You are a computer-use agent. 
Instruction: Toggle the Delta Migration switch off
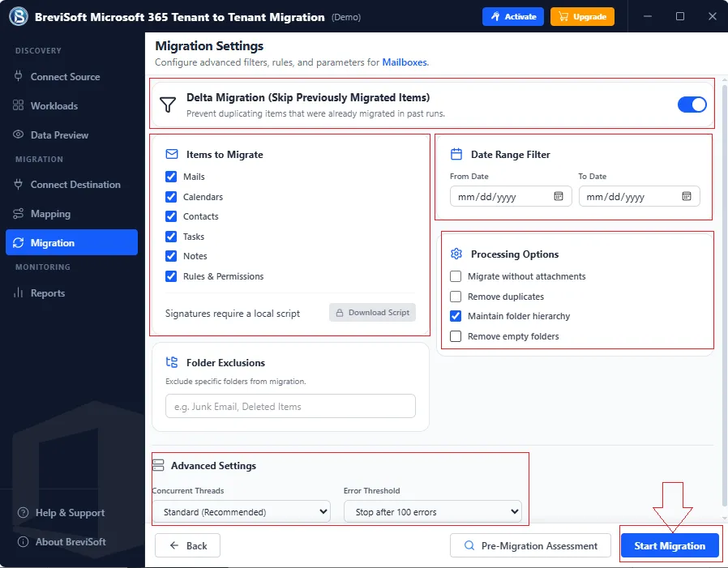click(x=692, y=105)
